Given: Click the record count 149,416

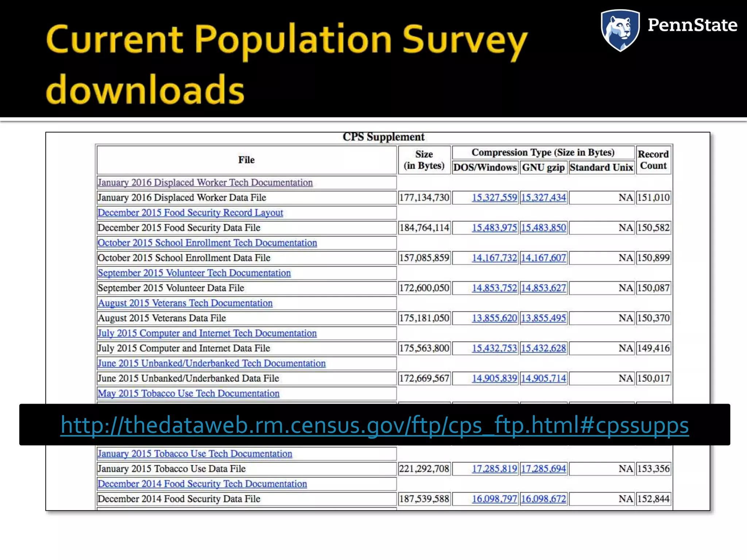Looking at the screenshot, I should point(653,348).
